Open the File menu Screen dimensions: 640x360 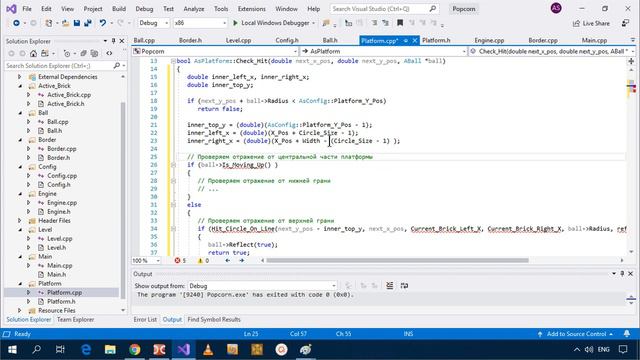[27, 9]
